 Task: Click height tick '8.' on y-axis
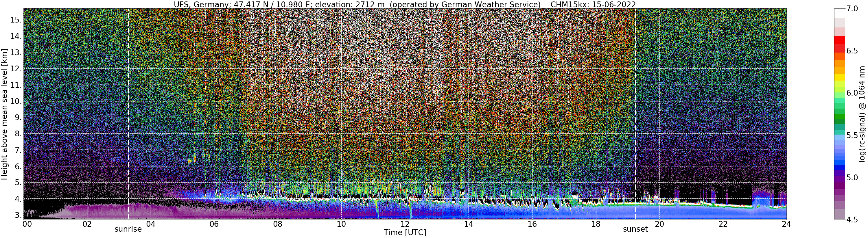(18, 134)
